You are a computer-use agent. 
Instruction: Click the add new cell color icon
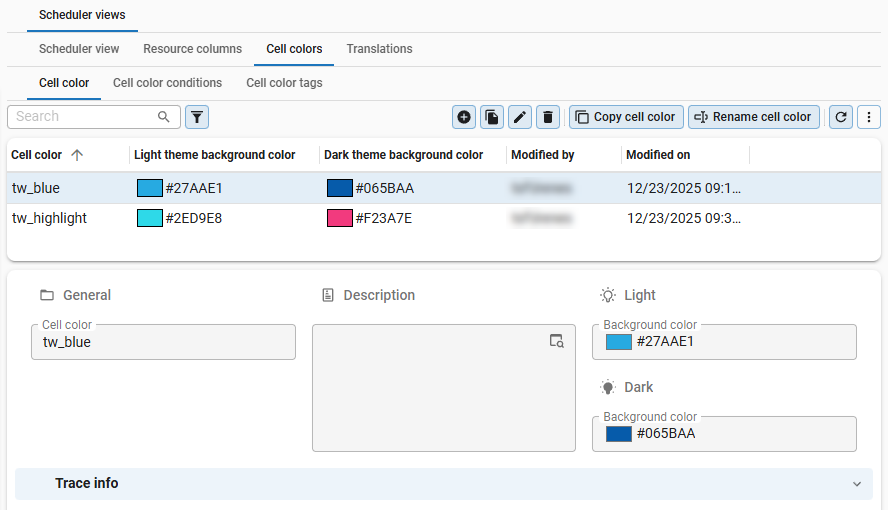click(x=464, y=117)
